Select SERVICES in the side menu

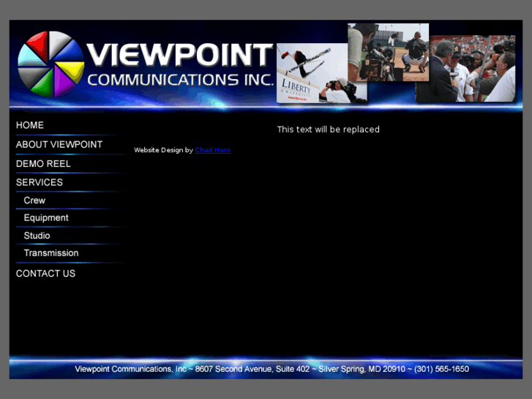pyautogui.click(x=40, y=182)
